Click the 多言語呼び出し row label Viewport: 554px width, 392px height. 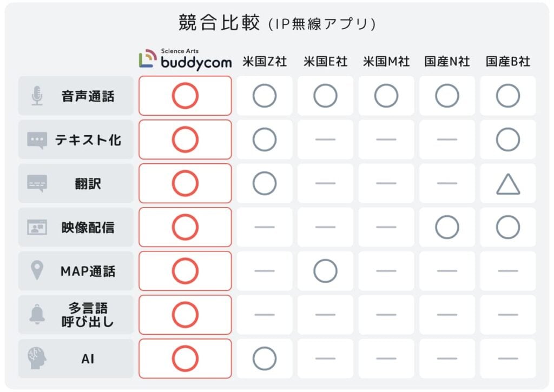coord(88,315)
